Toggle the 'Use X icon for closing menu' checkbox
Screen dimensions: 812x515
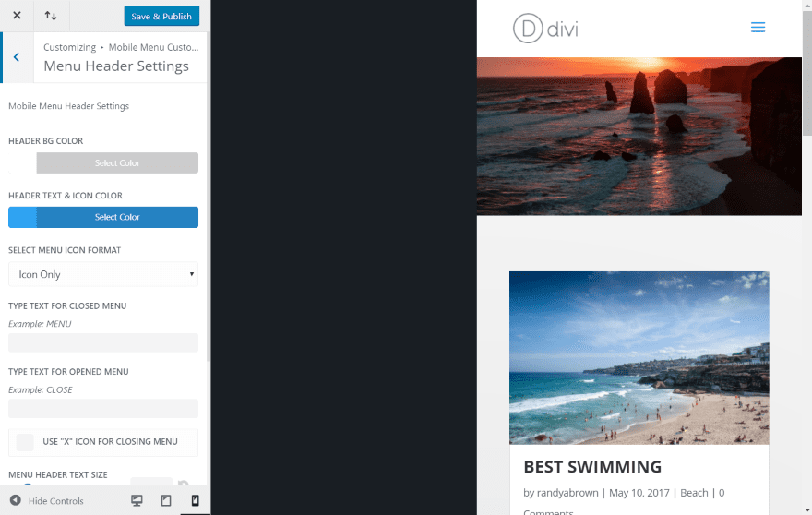[x=25, y=442]
